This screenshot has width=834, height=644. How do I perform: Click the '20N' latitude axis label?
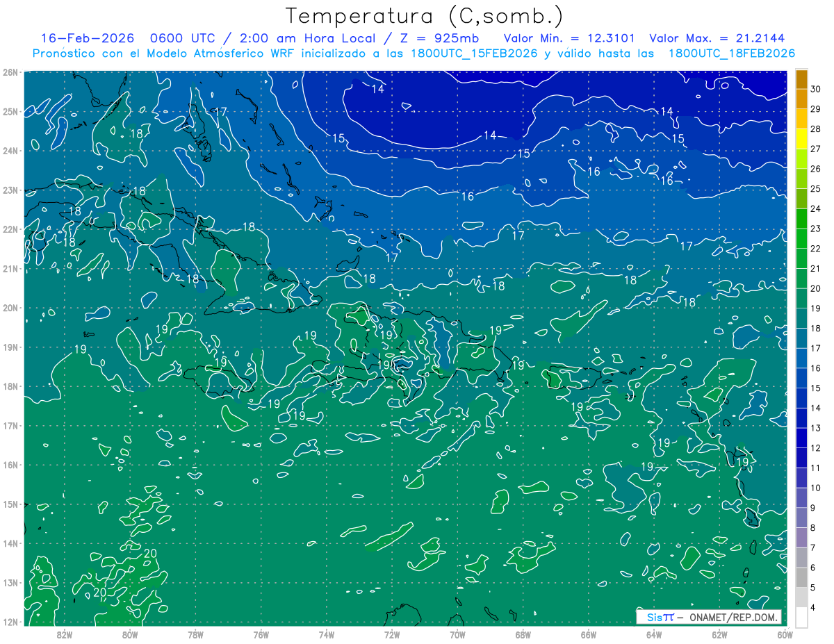pyautogui.click(x=10, y=308)
